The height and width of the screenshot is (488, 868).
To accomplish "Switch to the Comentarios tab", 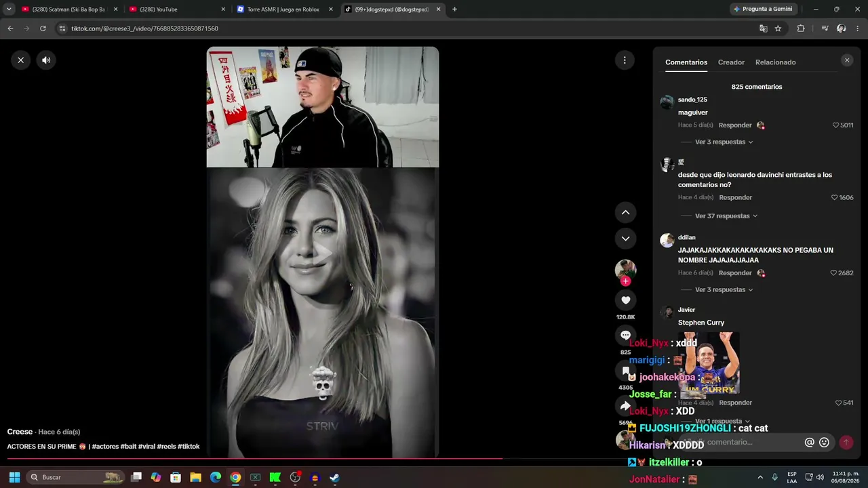I will [686, 62].
